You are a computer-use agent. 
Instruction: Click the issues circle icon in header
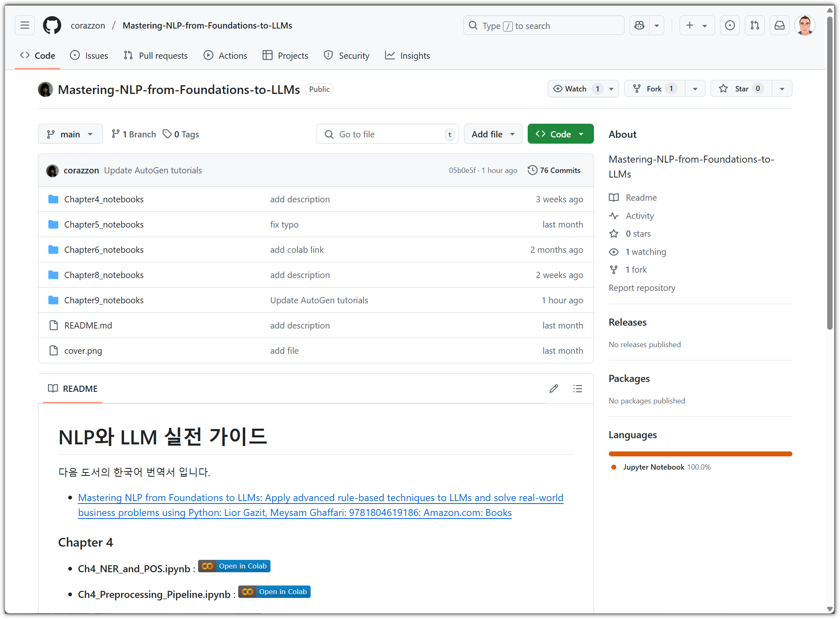(730, 26)
